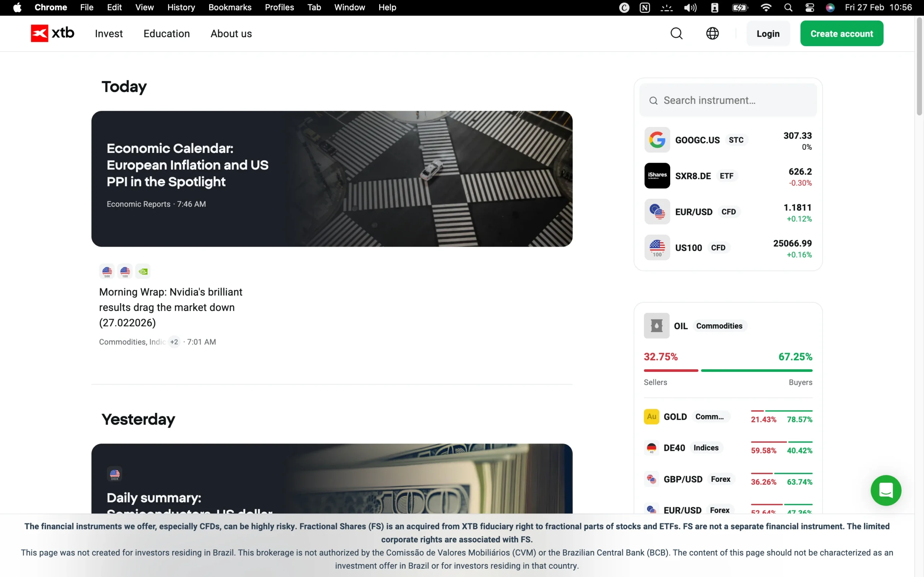
Task: Click the xtb logo
Action: coord(52,33)
